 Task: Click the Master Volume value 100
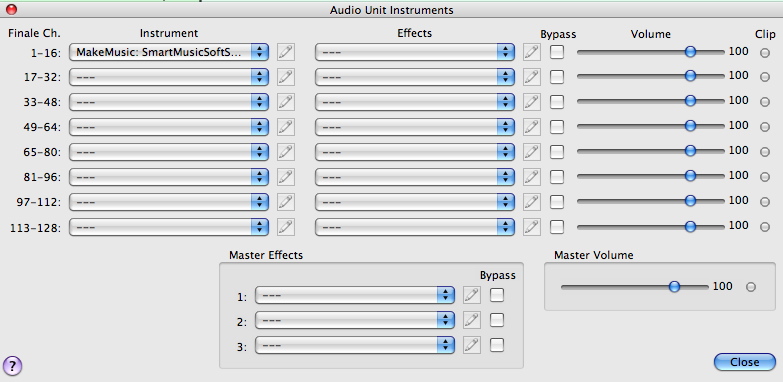(x=723, y=286)
